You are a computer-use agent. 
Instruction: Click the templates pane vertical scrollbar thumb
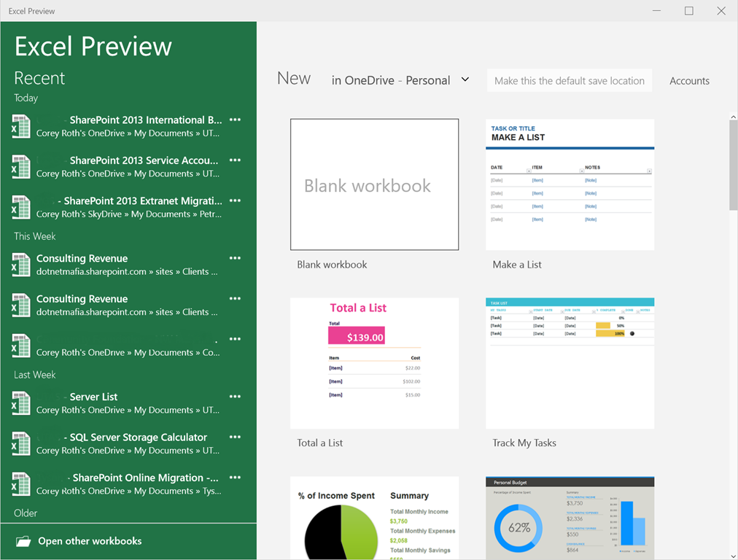click(x=734, y=165)
